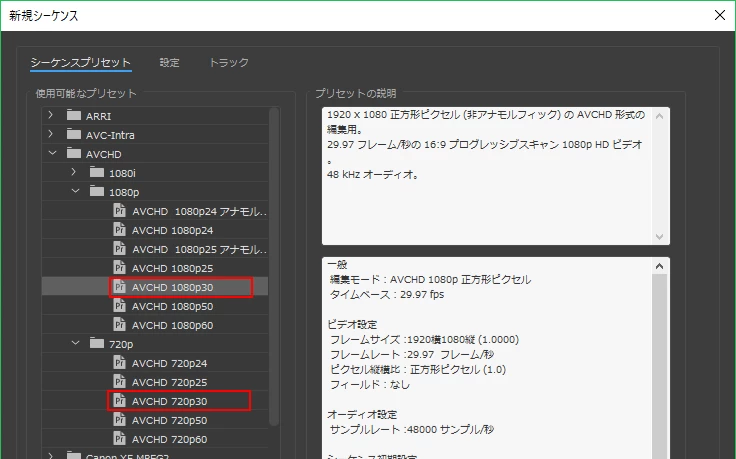This screenshot has height=459, width=736.
Task: Click the preset list vertical scrollbar
Action: point(274,267)
